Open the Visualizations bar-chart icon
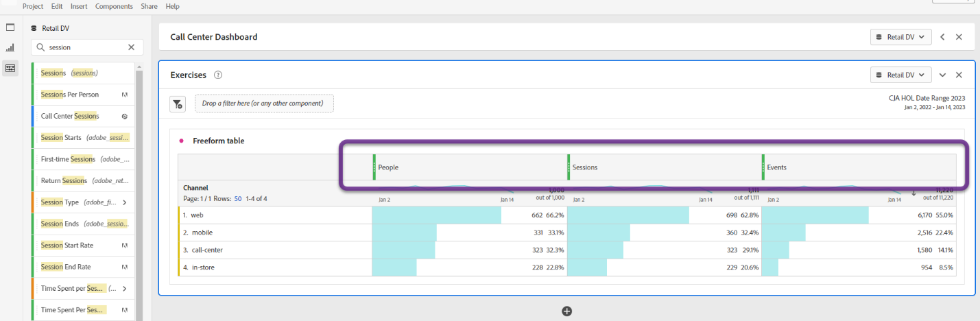This screenshot has width=980, height=321. click(x=10, y=48)
